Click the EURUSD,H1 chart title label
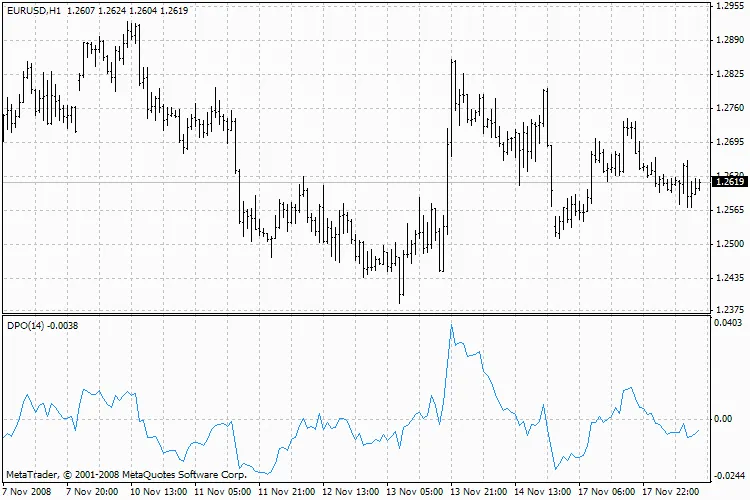Screen dimensions: 750x500 tap(30, 10)
